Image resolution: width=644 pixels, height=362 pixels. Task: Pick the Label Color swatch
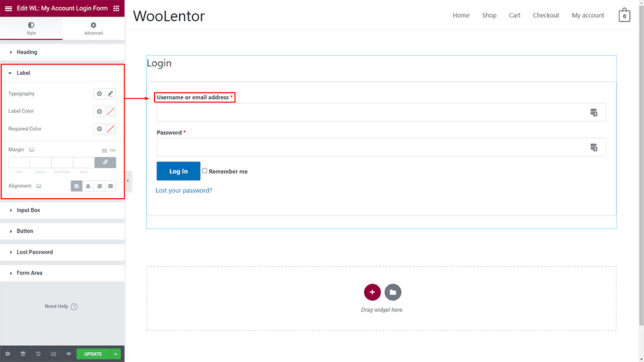(x=110, y=112)
